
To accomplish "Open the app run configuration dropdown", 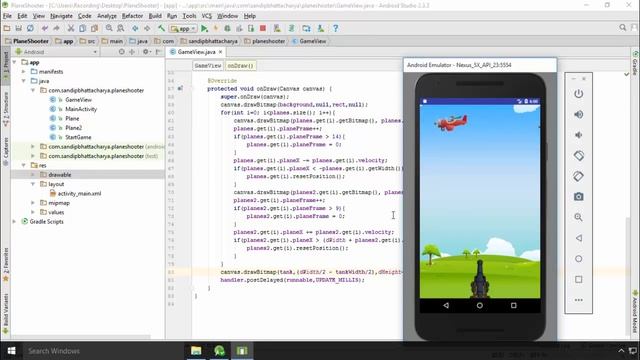I will pos(184,29).
